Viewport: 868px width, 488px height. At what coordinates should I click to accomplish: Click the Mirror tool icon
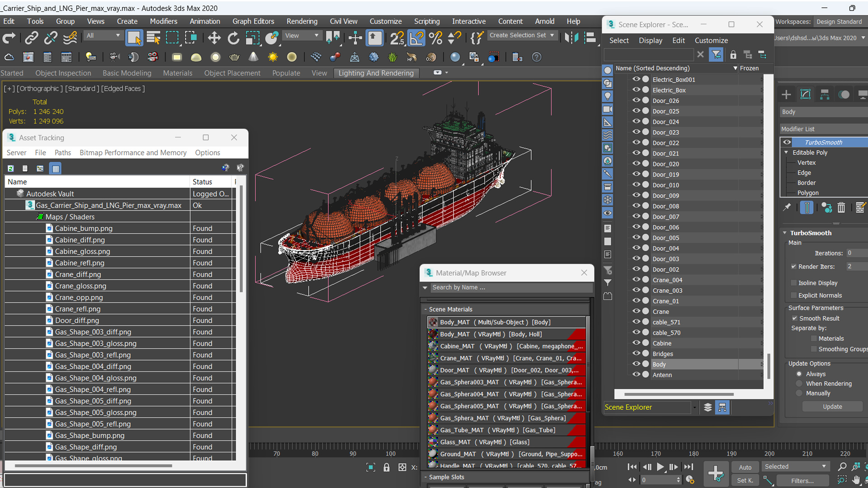tap(571, 38)
